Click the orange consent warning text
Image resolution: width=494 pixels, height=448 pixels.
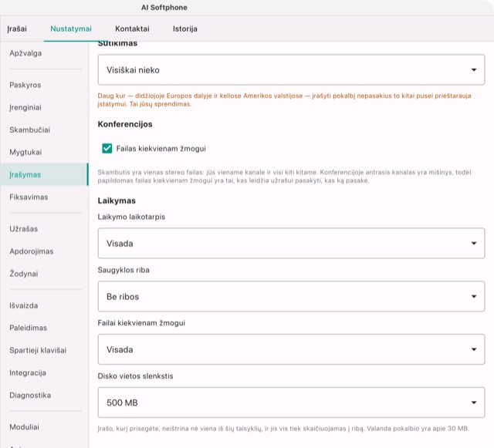(285, 99)
